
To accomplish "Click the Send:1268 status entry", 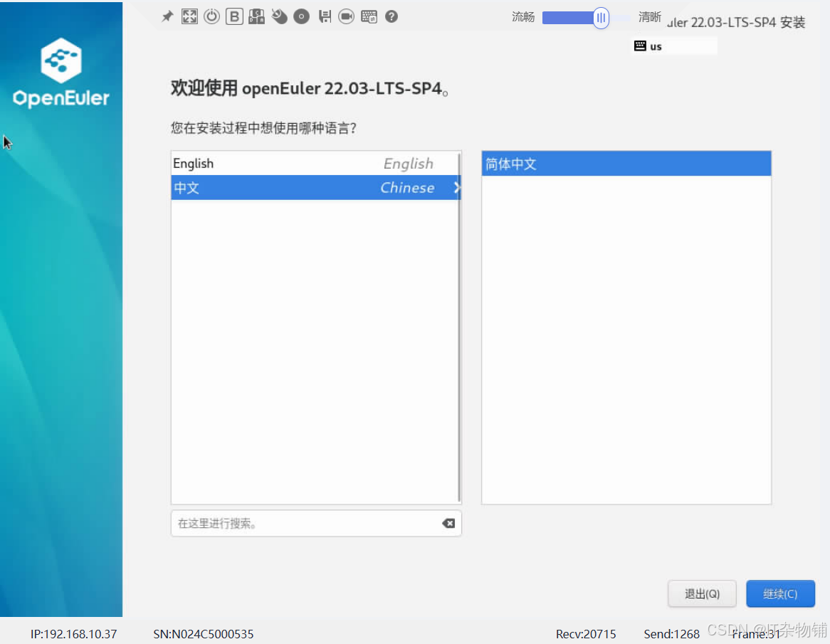I will click(672, 634).
